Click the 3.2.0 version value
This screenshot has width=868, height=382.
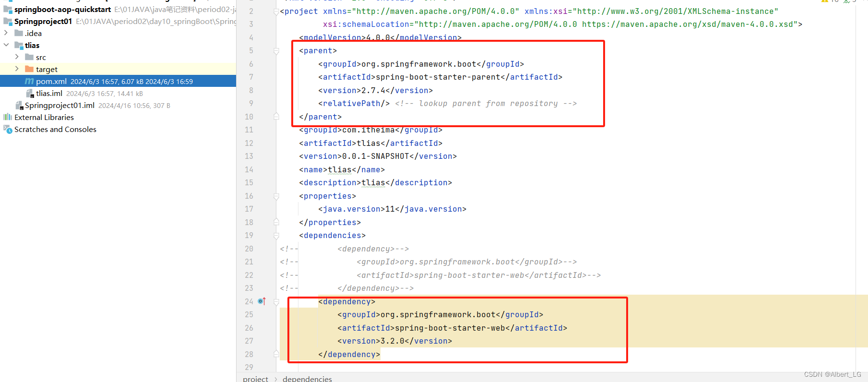pos(392,341)
